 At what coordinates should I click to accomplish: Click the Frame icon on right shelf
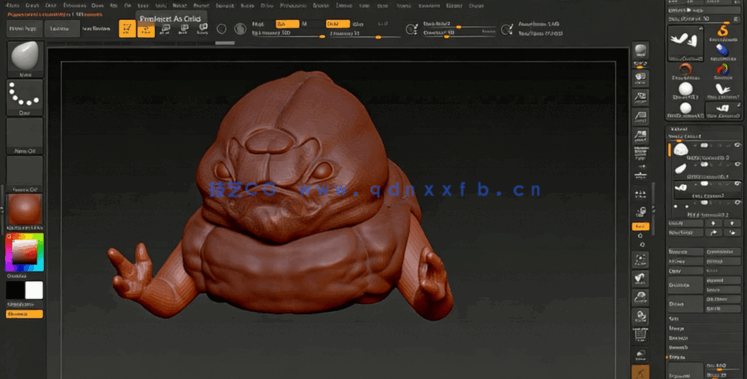641,259
